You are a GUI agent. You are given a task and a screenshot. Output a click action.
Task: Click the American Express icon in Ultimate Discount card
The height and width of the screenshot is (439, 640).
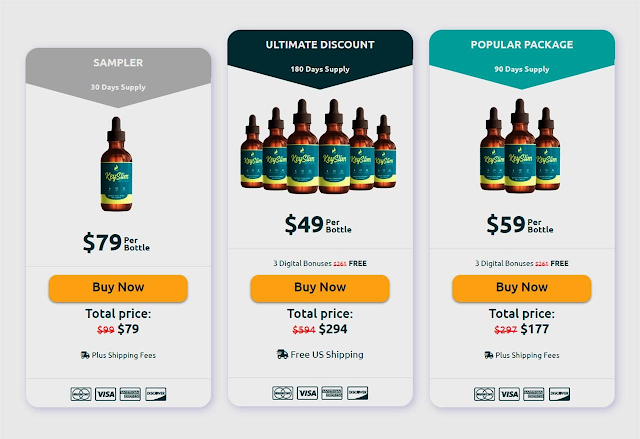point(332,394)
